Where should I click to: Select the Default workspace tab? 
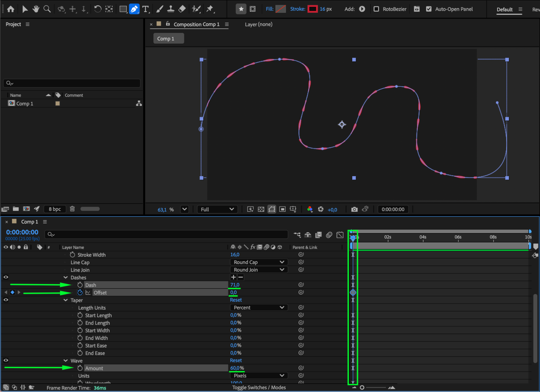504,9
